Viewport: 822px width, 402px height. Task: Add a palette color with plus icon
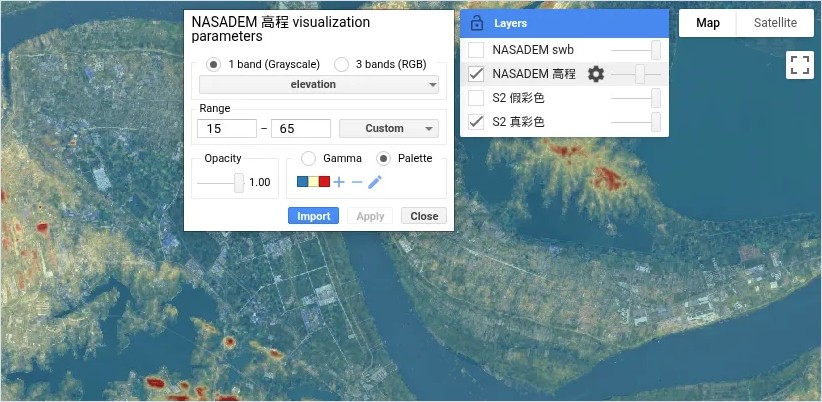coord(339,182)
